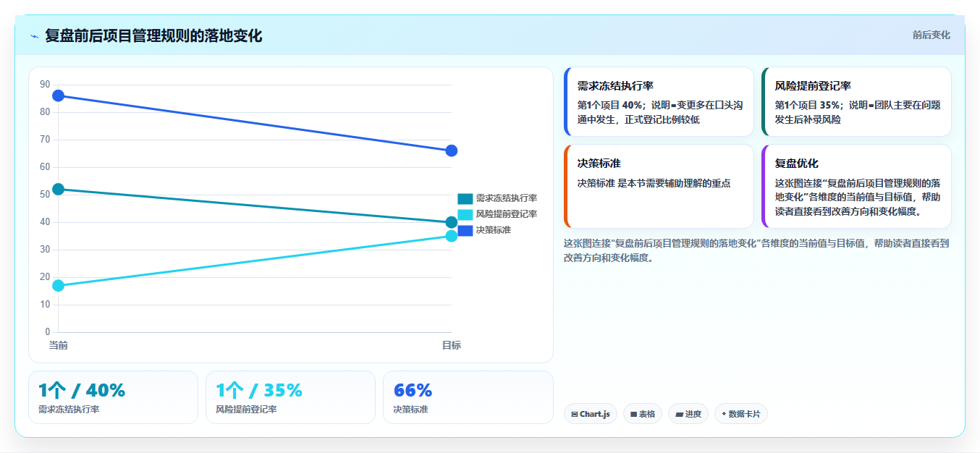Click the 目标 x-axis label
Image resolution: width=980 pixels, height=453 pixels.
point(452,345)
